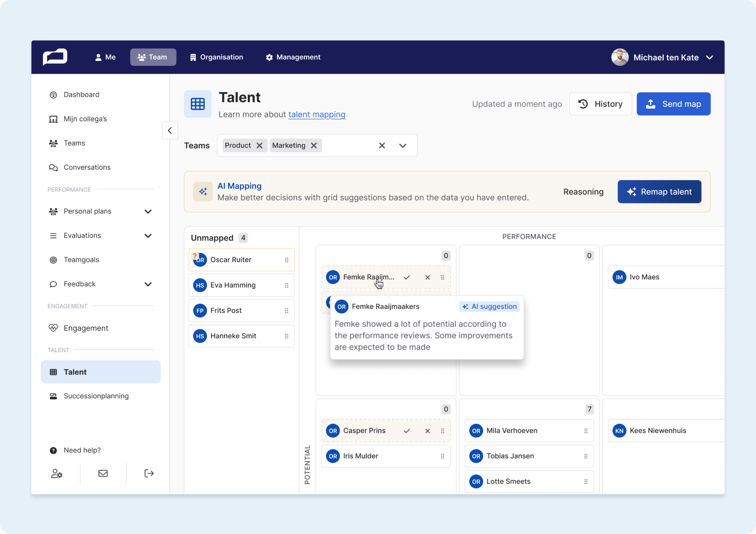Remove the Marketing team tag
Screen dimensions: 756x534
(314, 146)
